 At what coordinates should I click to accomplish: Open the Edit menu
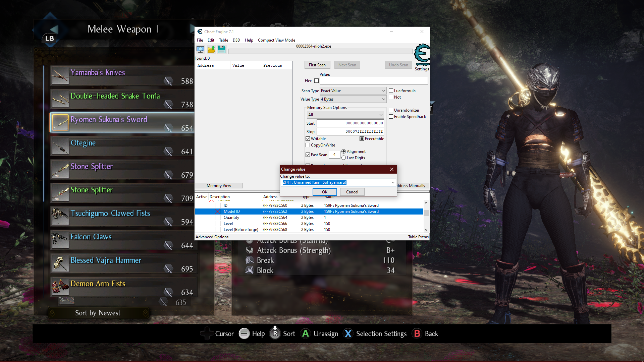pyautogui.click(x=211, y=40)
